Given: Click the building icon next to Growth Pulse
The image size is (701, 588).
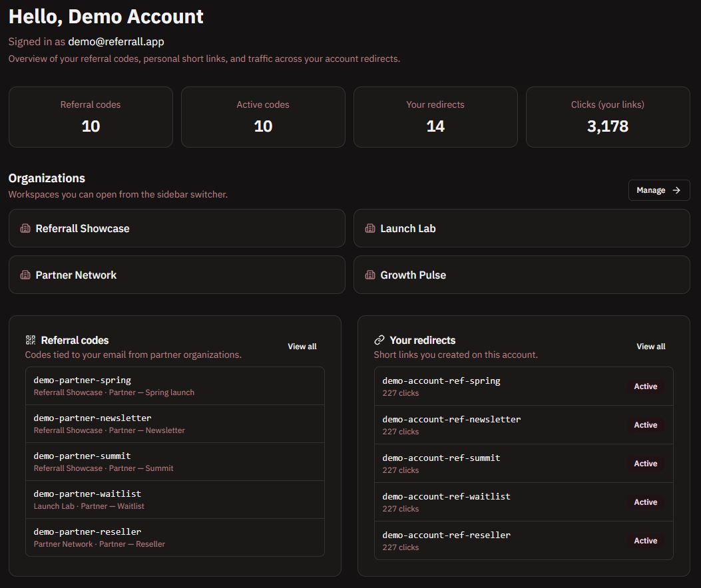Looking at the screenshot, I should click(370, 274).
